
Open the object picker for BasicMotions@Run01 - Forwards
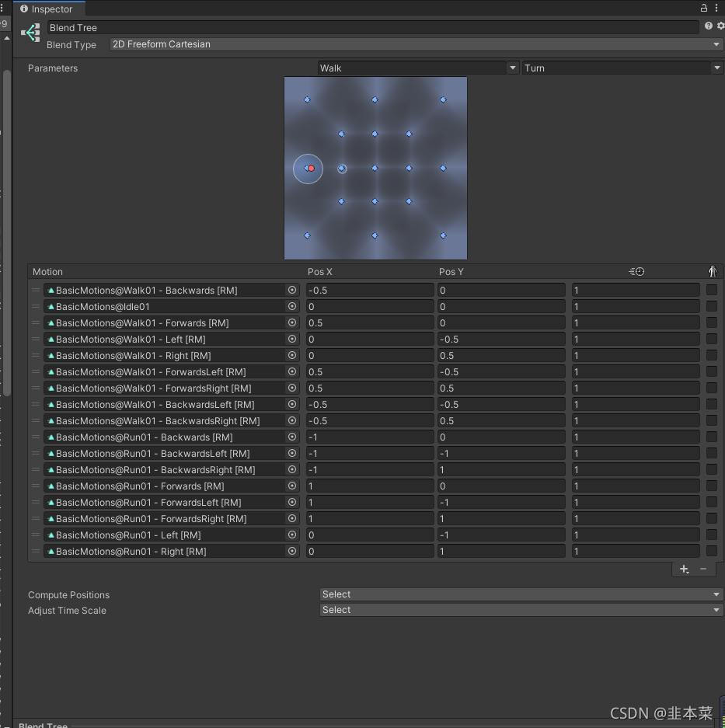pos(292,486)
